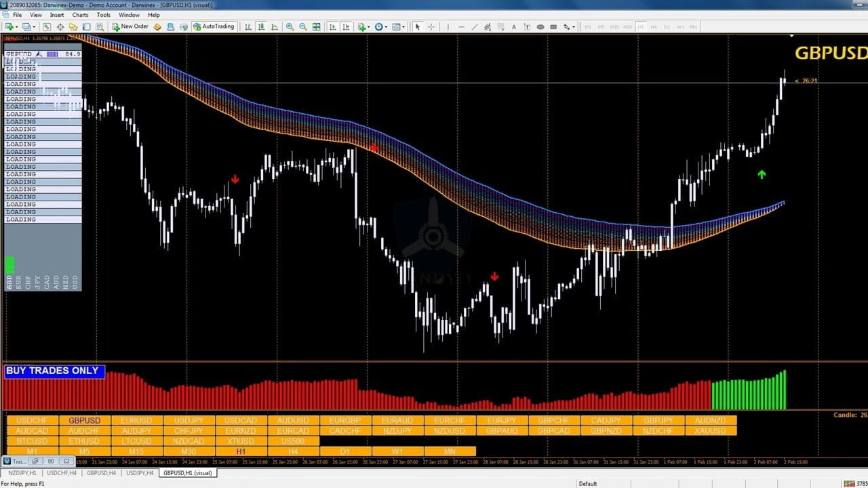Toggle chart shift from right border
The height and width of the screenshot is (488, 868).
pyautogui.click(x=346, y=26)
